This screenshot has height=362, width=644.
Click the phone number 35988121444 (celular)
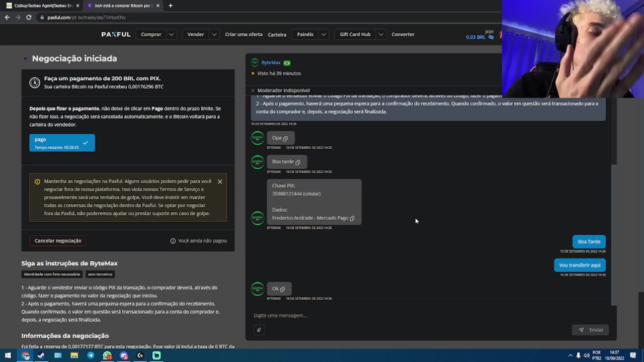tap(296, 194)
